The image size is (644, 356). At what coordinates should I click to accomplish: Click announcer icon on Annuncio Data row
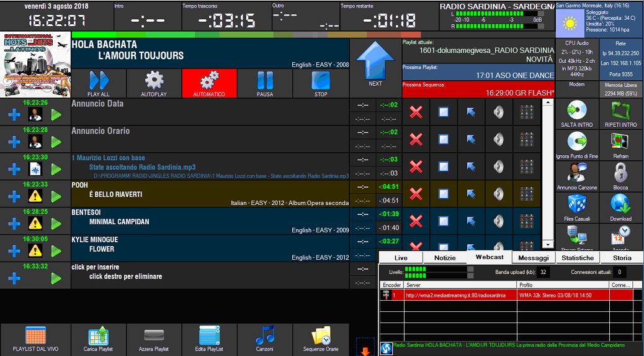coord(35,115)
